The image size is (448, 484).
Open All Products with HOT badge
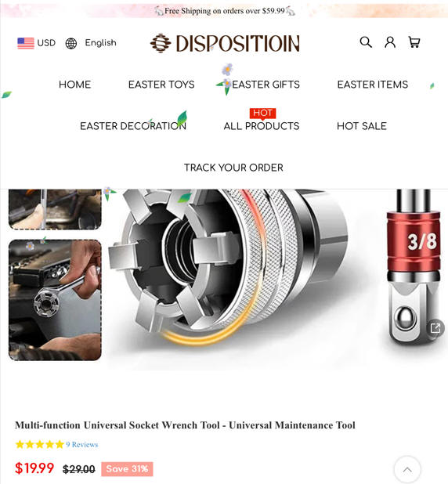(x=262, y=126)
